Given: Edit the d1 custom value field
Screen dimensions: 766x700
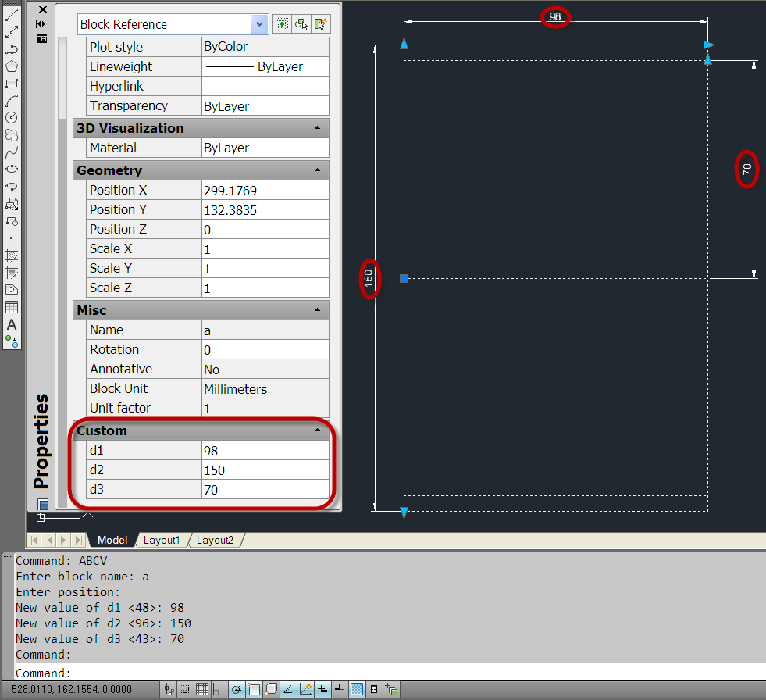Looking at the screenshot, I should point(265,450).
